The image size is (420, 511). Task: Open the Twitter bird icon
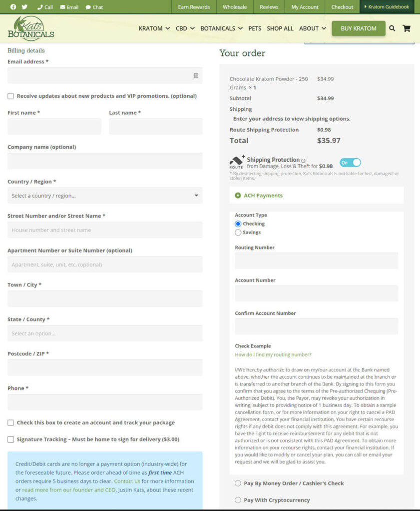[24, 7]
